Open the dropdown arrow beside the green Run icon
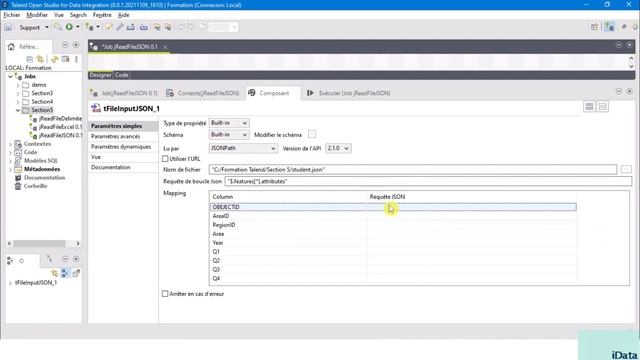The image size is (640, 360). click(x=78, y=27)
